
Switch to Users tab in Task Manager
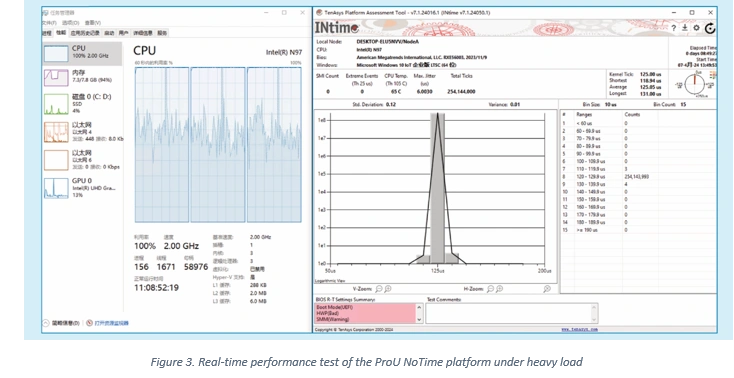pos(123,33)
